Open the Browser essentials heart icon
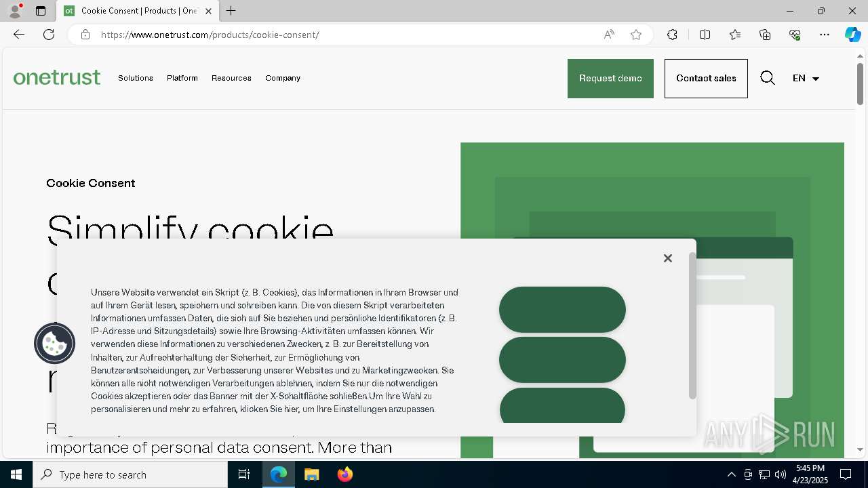Viewport: 868px width, 488px height. point(795,35)
